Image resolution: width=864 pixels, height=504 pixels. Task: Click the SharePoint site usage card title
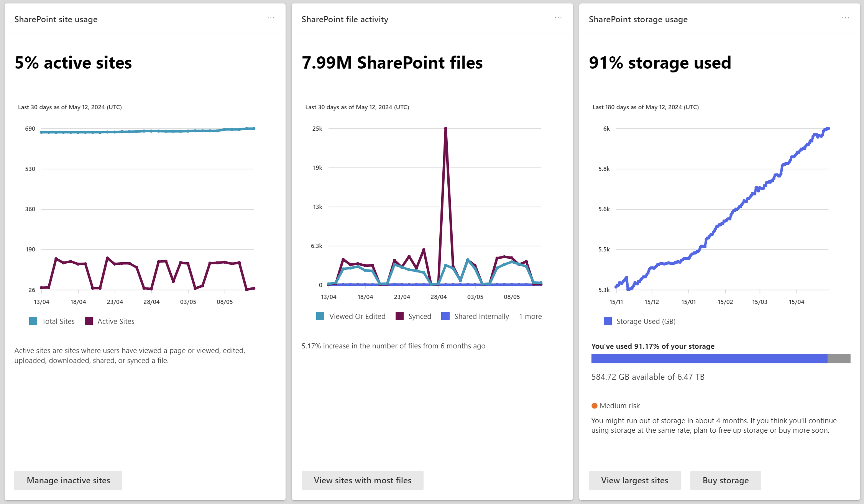[56, 19]
